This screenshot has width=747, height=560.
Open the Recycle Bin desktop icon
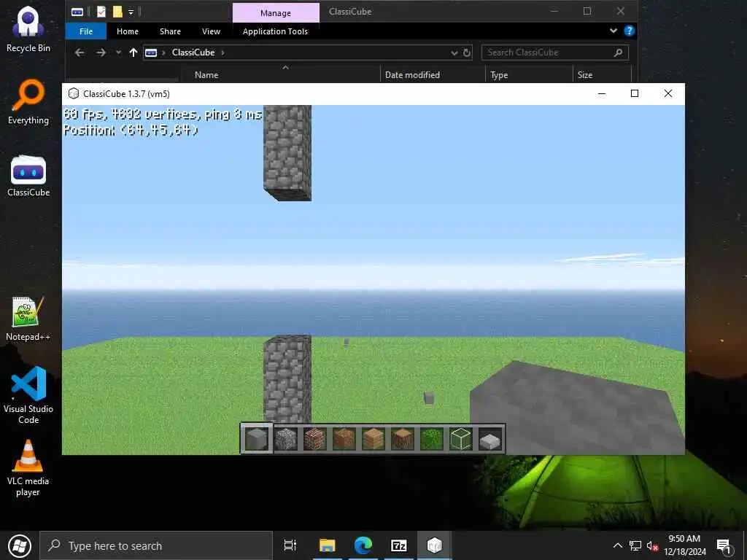(x=28, y=29)
